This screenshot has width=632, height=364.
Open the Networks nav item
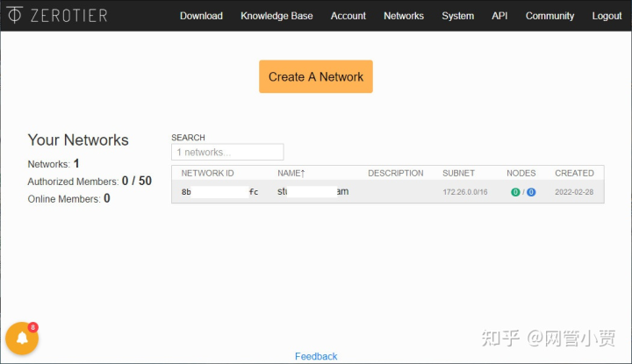404,16
